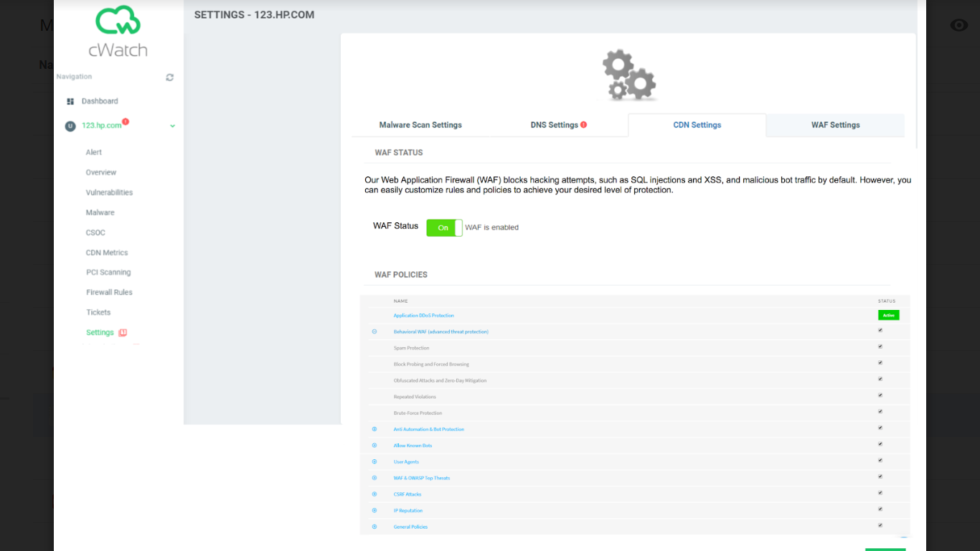
Task: Click the Obfuscated Attacks and Zero-Day Mitigation label
Action: pos(440,380)
